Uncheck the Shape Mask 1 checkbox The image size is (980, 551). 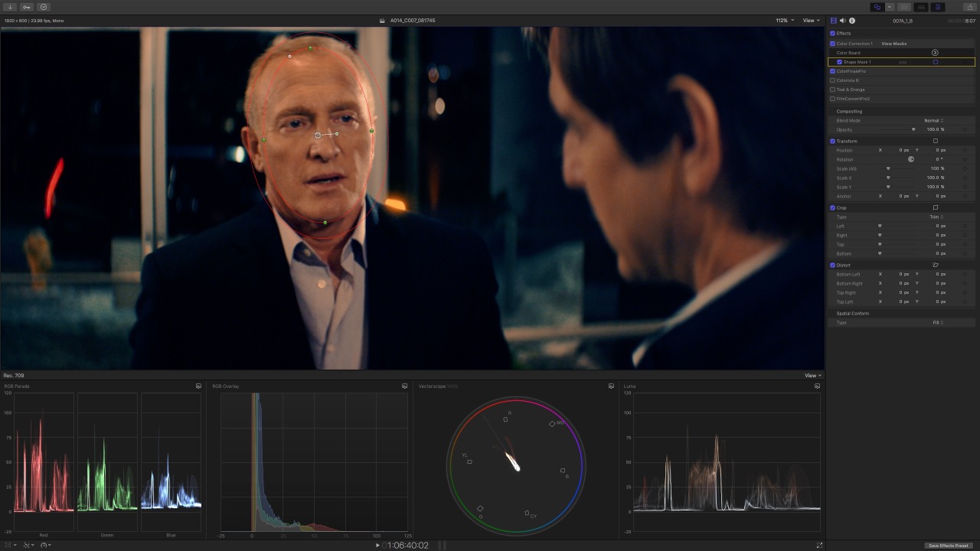(840, 62)
